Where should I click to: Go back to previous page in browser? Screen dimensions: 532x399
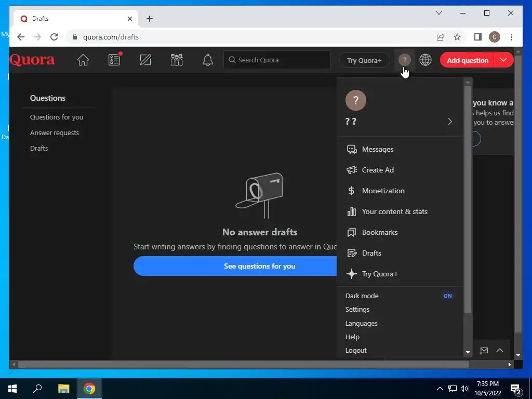point(21,37)
